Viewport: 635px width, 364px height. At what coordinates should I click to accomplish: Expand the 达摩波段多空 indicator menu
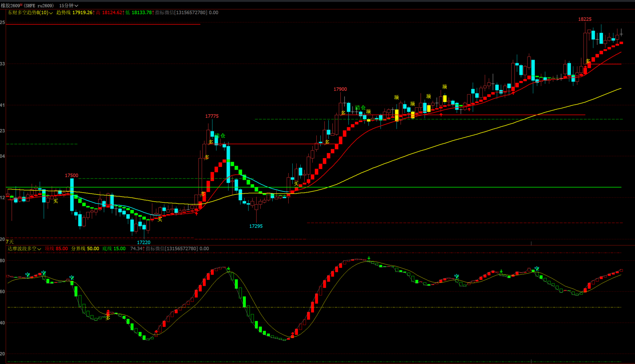pos(24,249)
